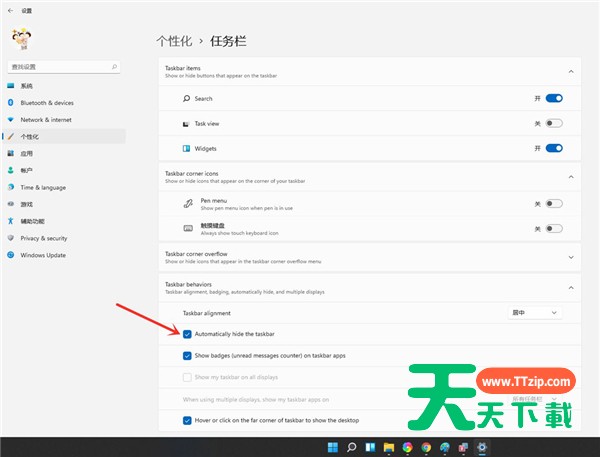Open Windows Update in the sidebar
Screen dimensions: 600x457
(43, 255)
